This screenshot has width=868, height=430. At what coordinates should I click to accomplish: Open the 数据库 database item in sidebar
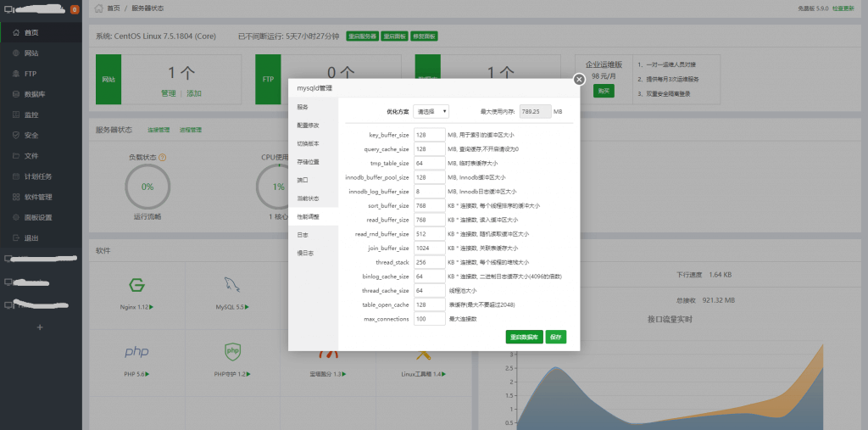(41, 94)
